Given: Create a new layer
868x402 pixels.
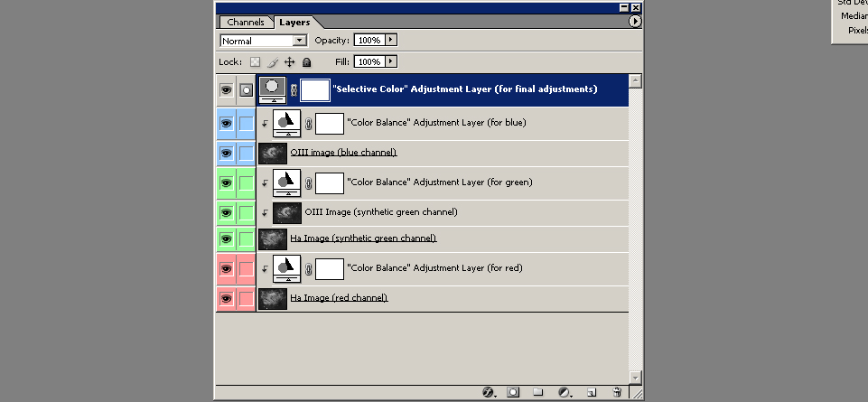Looking at the screenshot, I should tap(592, 393).
